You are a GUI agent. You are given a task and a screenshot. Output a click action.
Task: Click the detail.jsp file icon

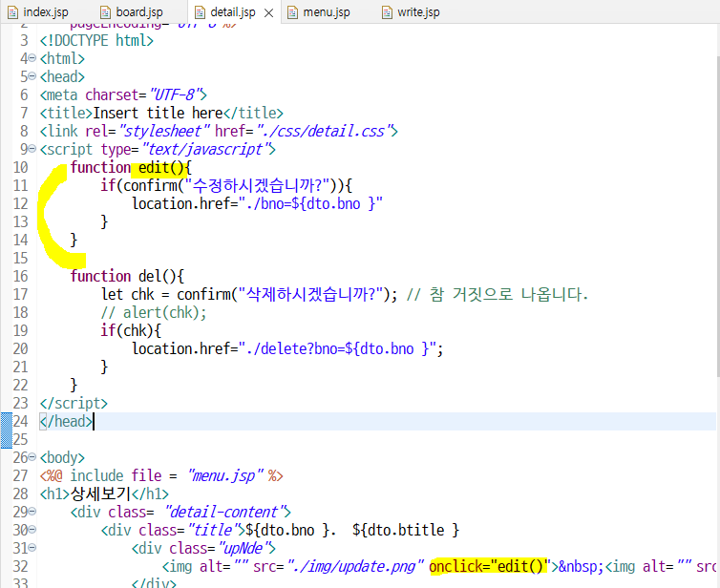coord(200,12)
